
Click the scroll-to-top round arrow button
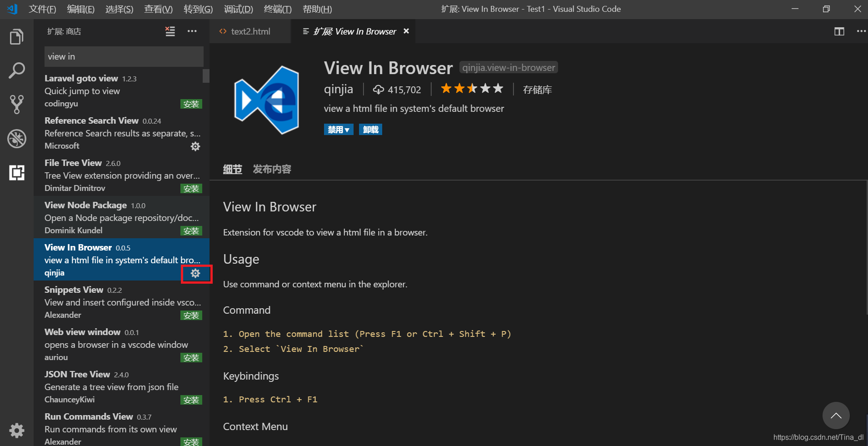pos(836,416)
